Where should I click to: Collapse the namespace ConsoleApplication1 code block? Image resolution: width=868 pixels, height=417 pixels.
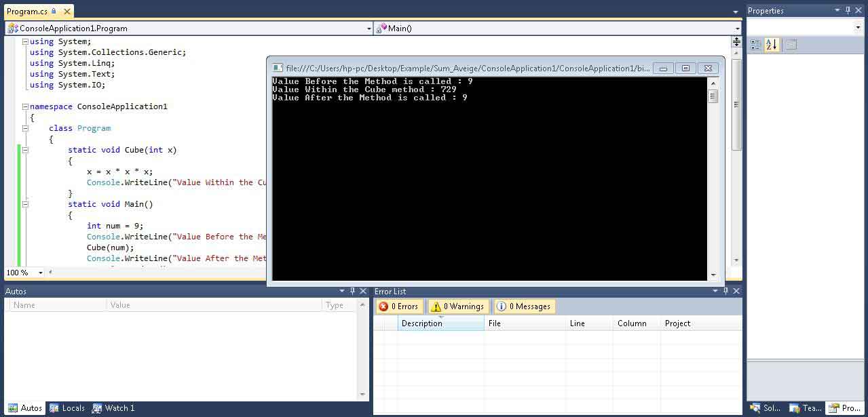pos(25,106)
